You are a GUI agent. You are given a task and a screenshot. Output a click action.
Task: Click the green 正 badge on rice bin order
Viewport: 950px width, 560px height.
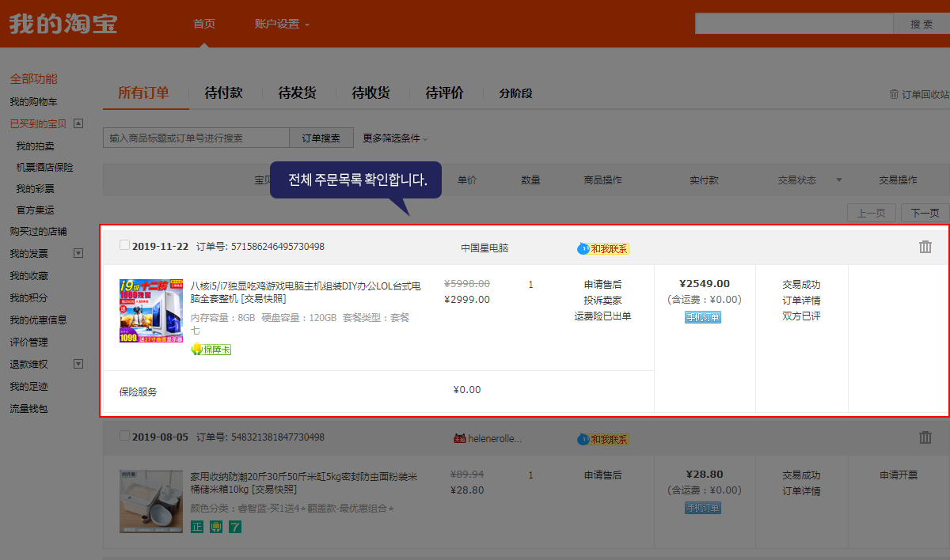[x=197, y=526]
